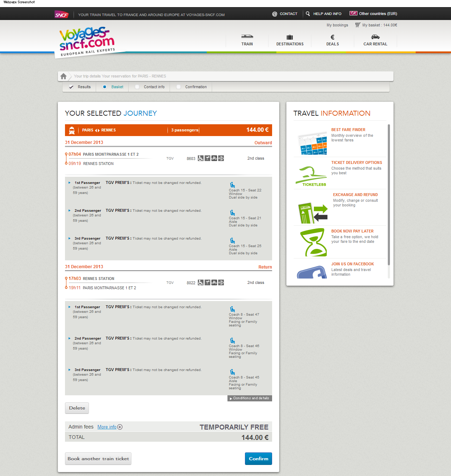
Task: Open My basket : 144.00€ link
Action: [x=380, y=25]
